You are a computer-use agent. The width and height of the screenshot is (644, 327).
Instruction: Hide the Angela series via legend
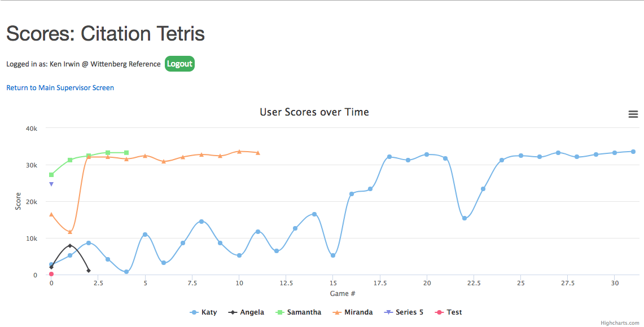(252, 312)
